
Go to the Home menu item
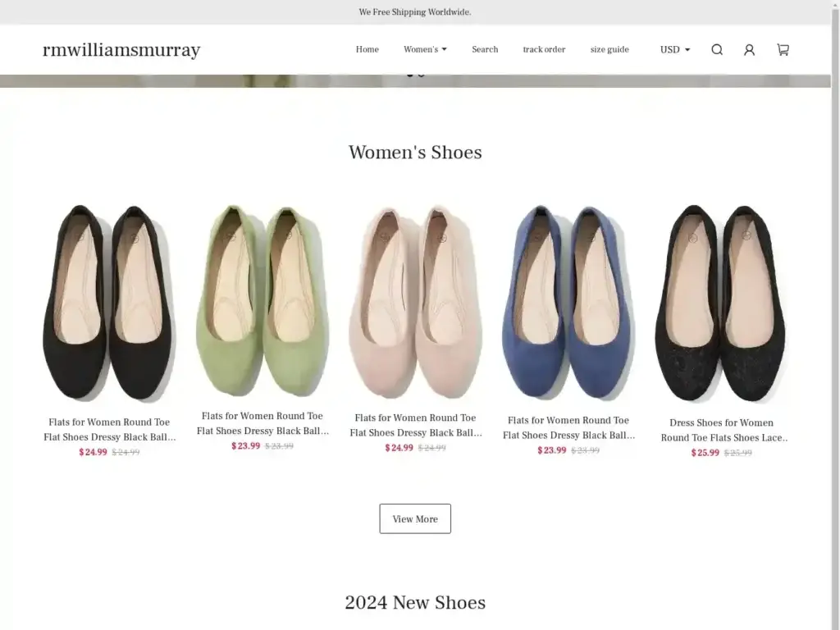coord(367,50)
